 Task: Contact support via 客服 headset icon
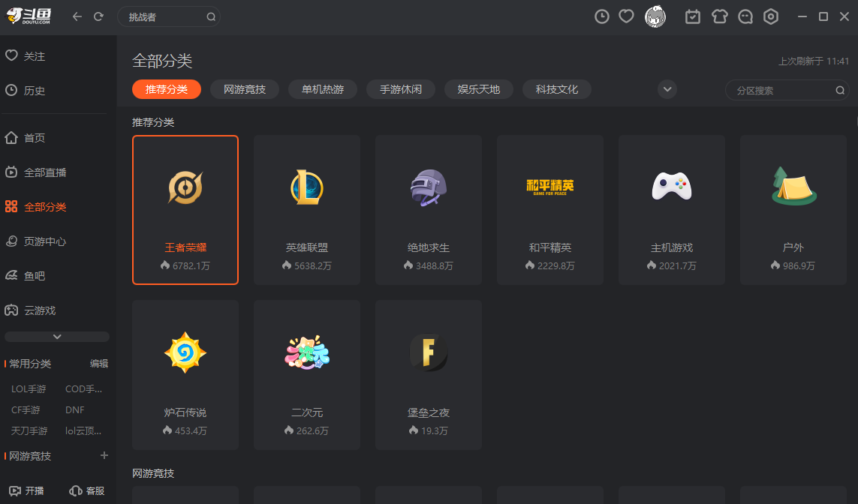pyautogui.click(x=86, y=490)
